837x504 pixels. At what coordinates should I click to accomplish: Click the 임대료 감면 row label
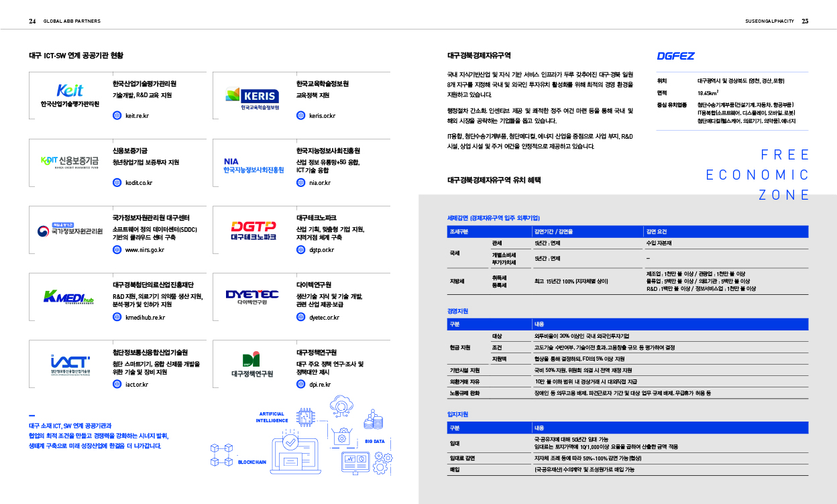coord(463,458)
